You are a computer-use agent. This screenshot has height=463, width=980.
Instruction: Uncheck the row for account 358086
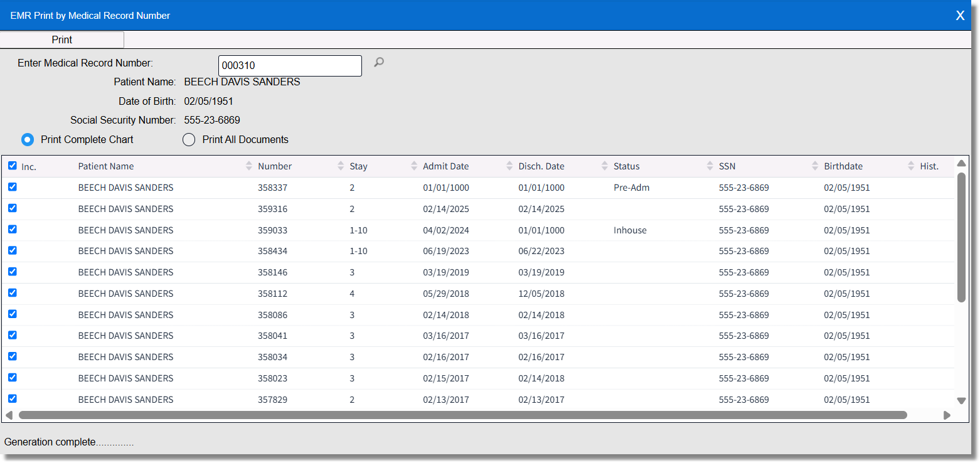click(x=13, y=314)
